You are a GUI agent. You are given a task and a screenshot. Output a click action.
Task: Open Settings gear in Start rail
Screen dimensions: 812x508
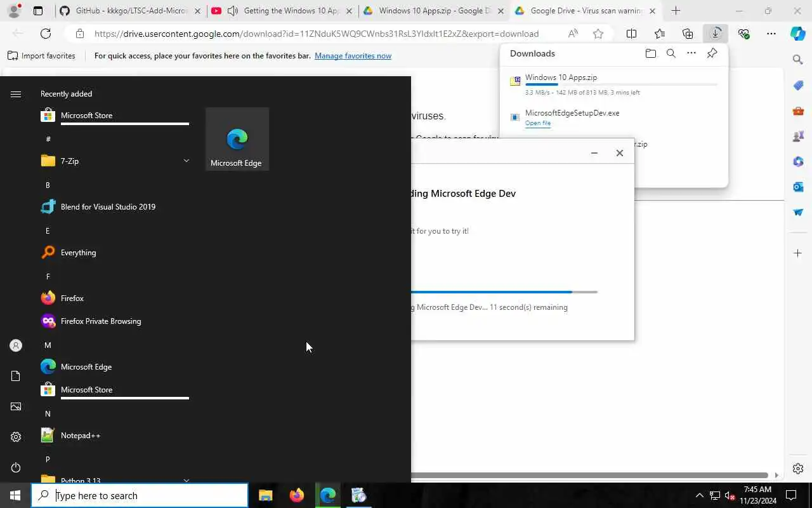click(x=16, y=437)
